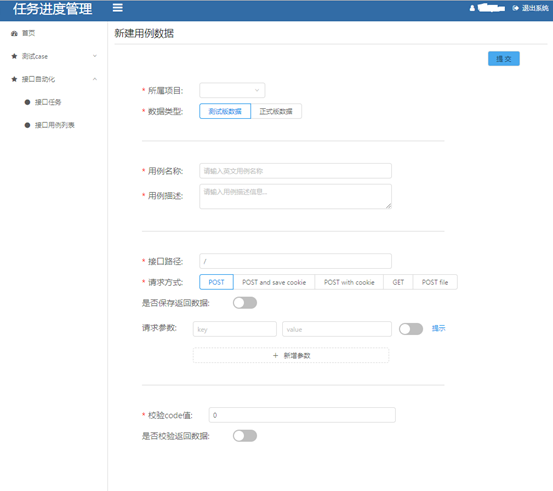Focus the request parameter value field
The width and height of the screenshot is (553, 491).
click(x=337, y=329)
